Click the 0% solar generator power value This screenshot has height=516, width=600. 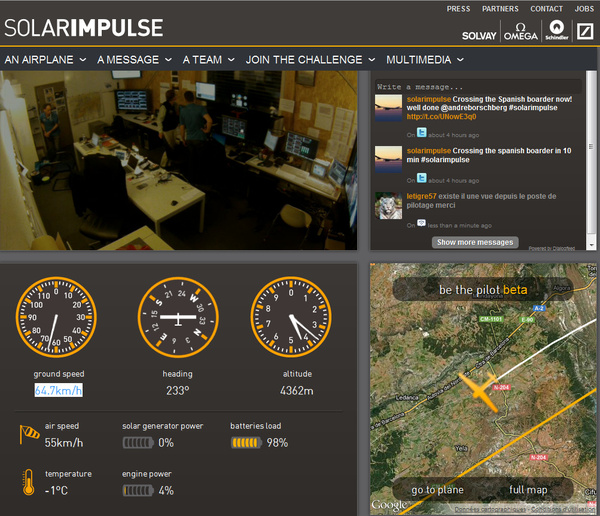click(166, 443)
